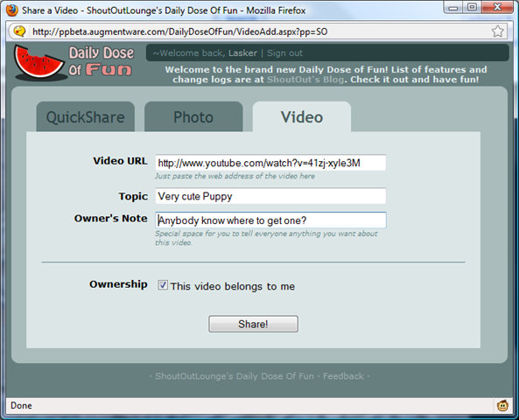Open ShoutOutLounge's Daily Dose Of Fun footer link
This screenshot has width=519, height=420.
click(x=235, y=376)
